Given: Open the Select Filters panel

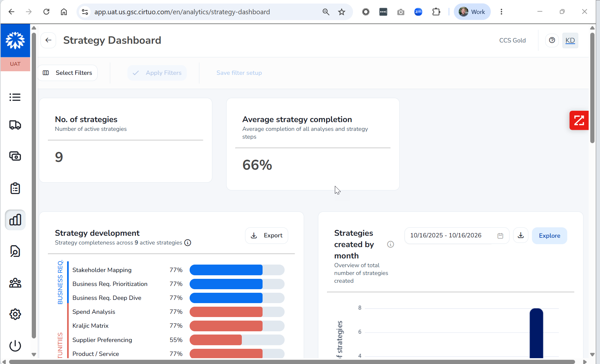Looking at the screenshot, I should pos(68,73).
